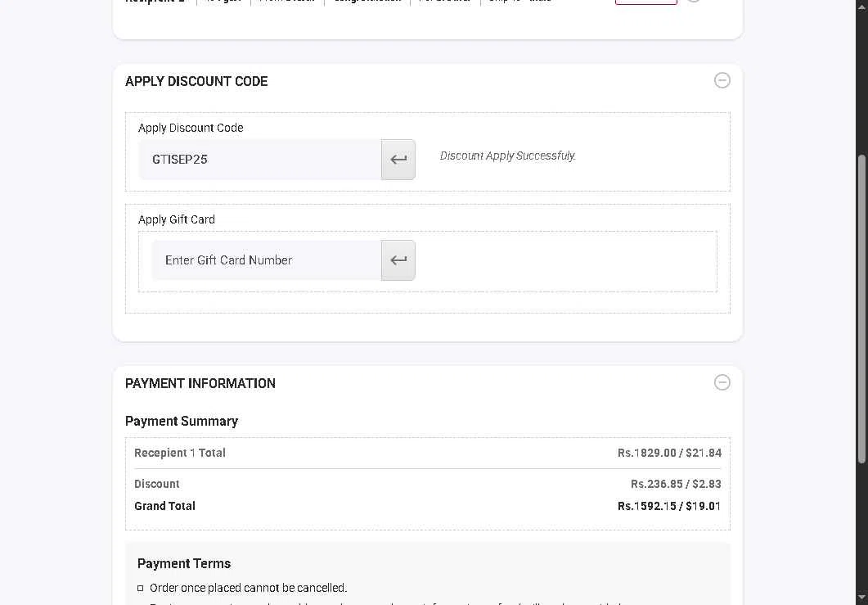868x605 pixels.
Task: Click the vertical scrollbar thumb
Action: click(x=861, y=309)
